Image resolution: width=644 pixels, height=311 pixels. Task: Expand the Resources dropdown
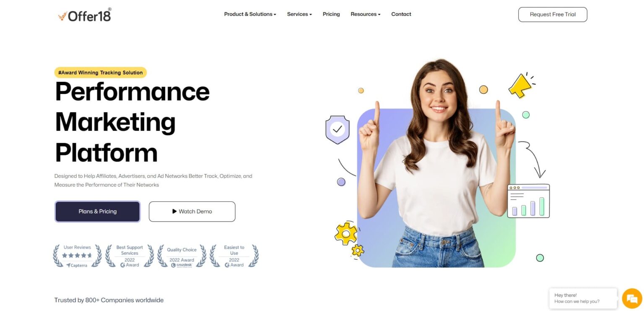[365, 14]
